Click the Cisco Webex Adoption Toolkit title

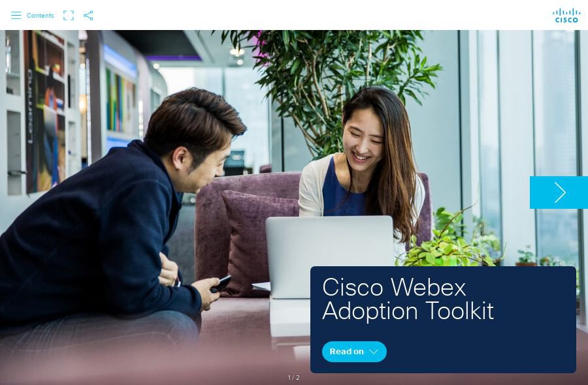tap(408, 299)
